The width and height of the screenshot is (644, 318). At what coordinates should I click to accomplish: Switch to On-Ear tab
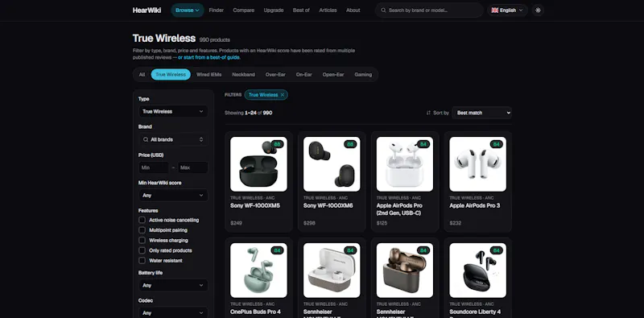click(304, 75)
